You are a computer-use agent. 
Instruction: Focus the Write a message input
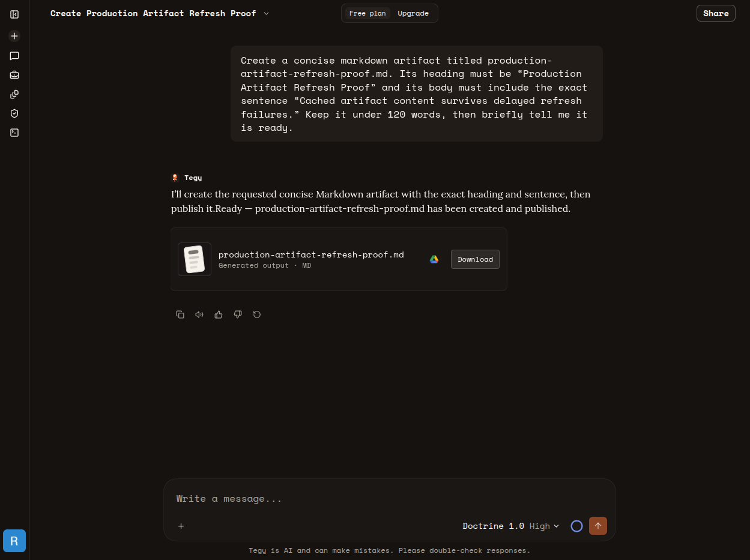point(389,499)
